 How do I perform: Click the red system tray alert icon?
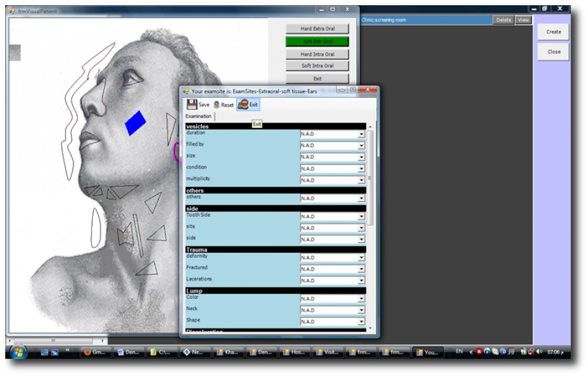(x=479, y=352)
